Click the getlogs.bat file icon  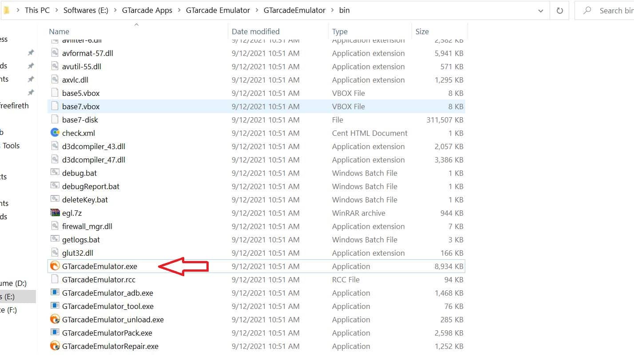[55, 240]
